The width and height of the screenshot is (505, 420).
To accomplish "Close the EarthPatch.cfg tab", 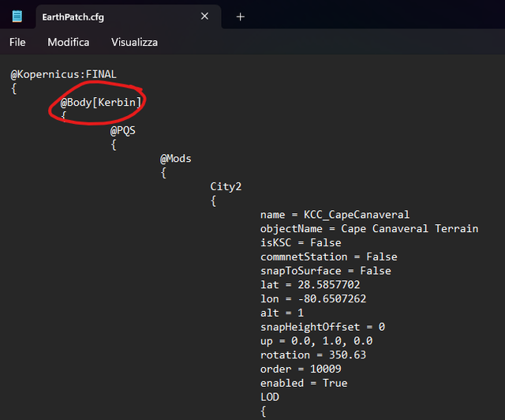I will pyautogui.click(x=204, y=16).
